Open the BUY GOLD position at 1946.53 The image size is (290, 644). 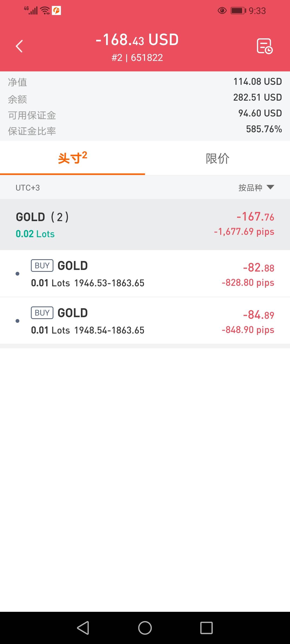[145, 274]
